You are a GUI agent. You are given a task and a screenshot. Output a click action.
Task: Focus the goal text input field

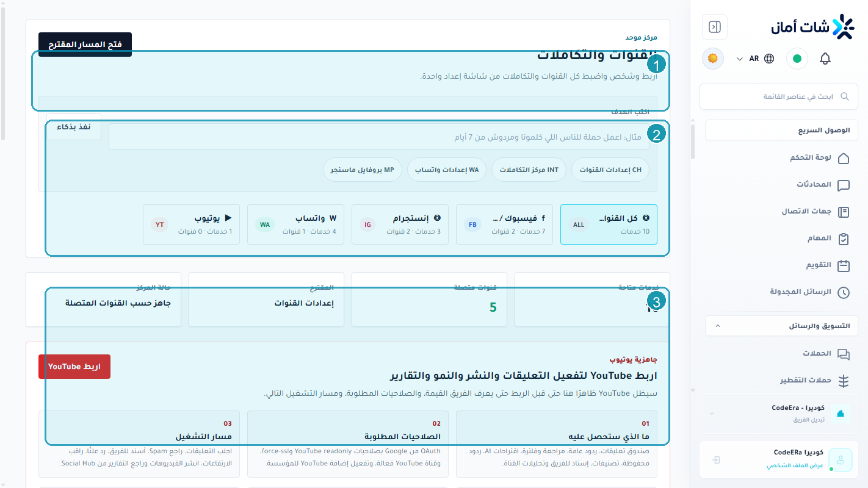point(379,137)
